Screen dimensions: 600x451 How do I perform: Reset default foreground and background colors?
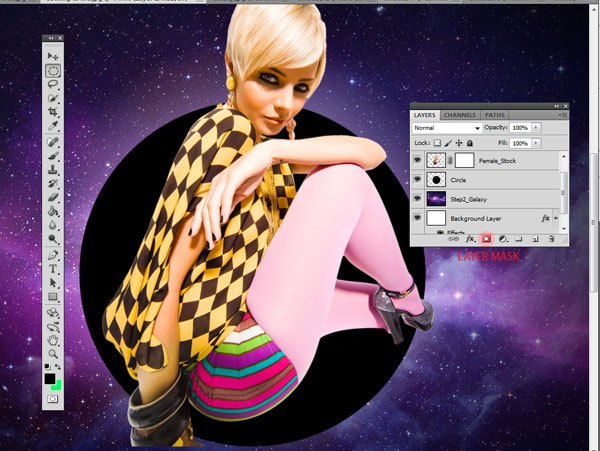(x=47, y=366)
